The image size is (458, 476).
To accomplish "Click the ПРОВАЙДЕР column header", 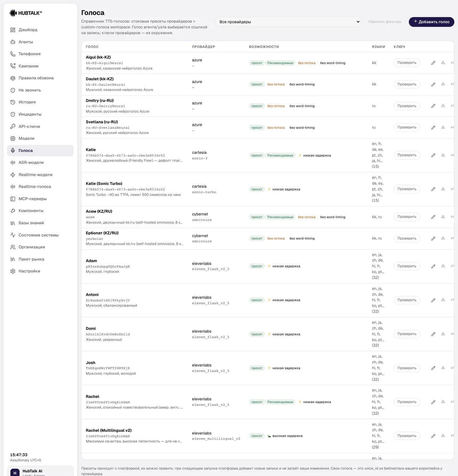I will [204, 47].
